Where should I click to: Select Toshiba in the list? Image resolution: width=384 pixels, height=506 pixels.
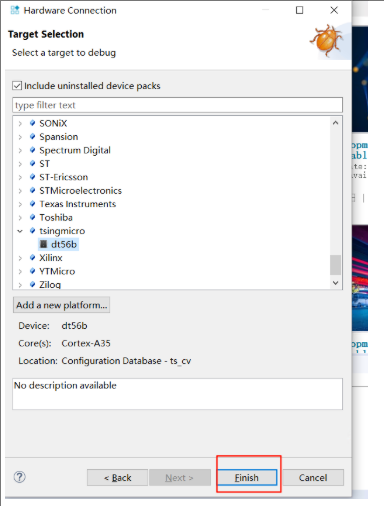click(56, 218)
